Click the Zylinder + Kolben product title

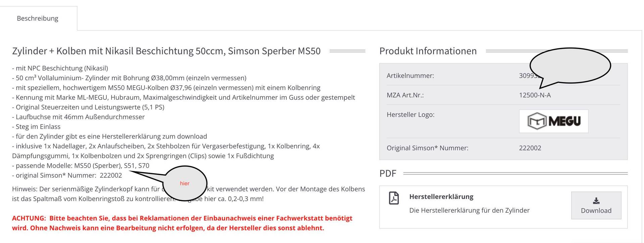click(166, 51)
